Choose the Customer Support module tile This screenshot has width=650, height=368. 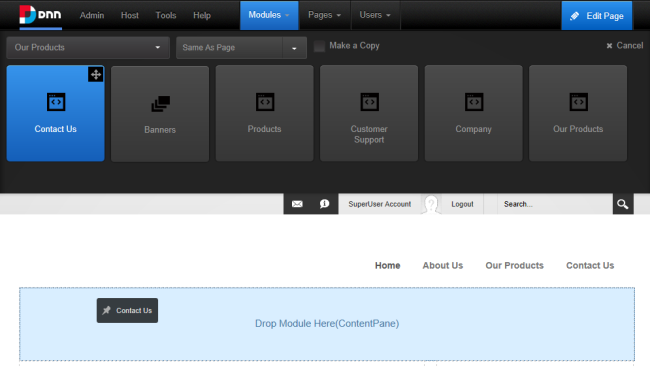pyautogui.click(x=369, y=113)
